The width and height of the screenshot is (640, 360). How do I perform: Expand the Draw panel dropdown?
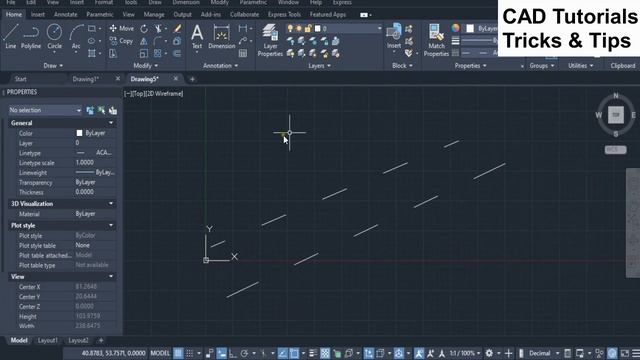53,66
